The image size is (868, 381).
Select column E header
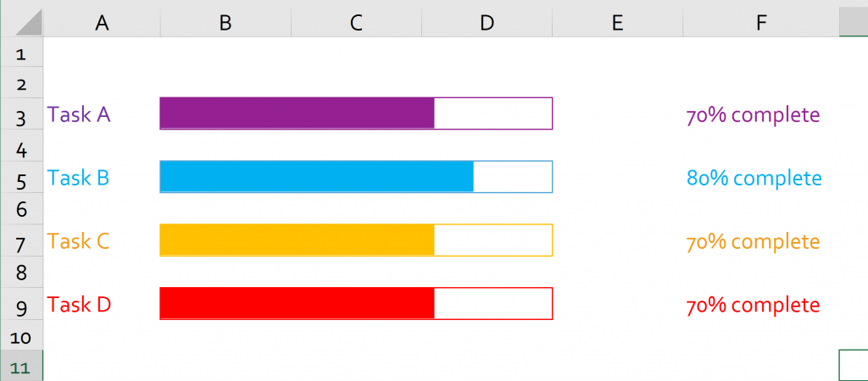[x=617, y=22]
